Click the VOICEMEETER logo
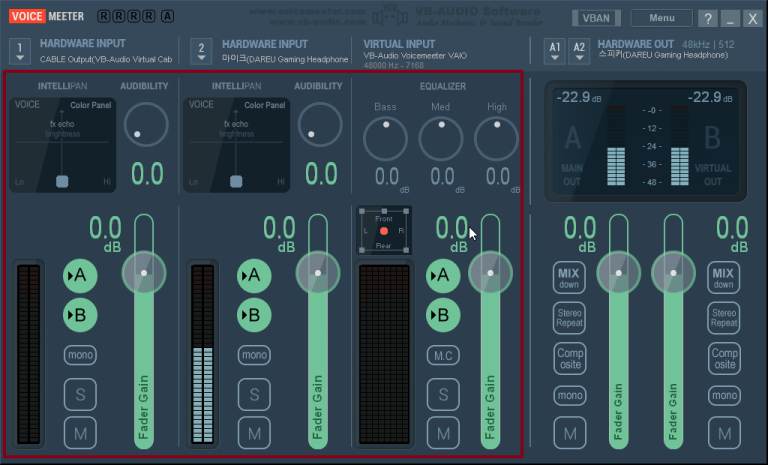The image size is (768, 465). 47,16
